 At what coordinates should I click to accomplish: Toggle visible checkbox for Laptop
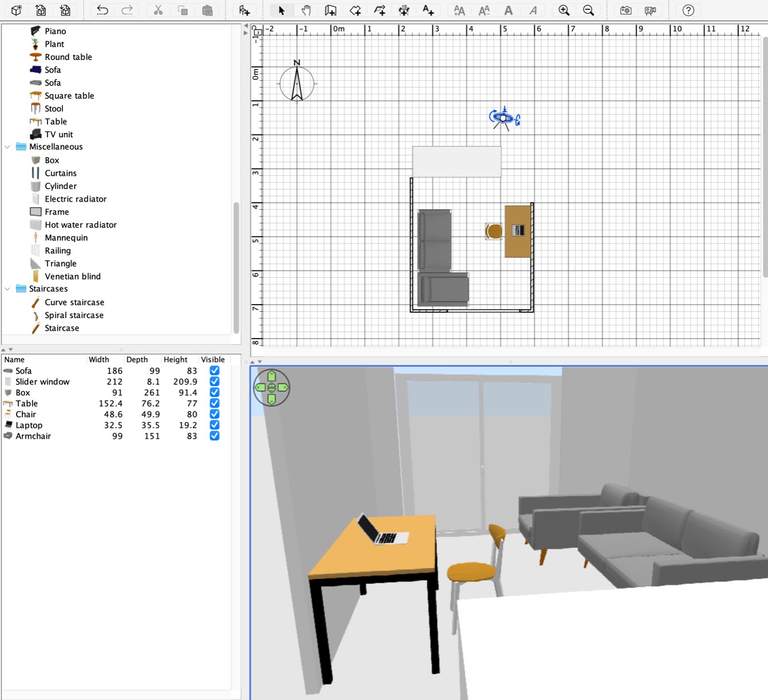tap(214, 425)
